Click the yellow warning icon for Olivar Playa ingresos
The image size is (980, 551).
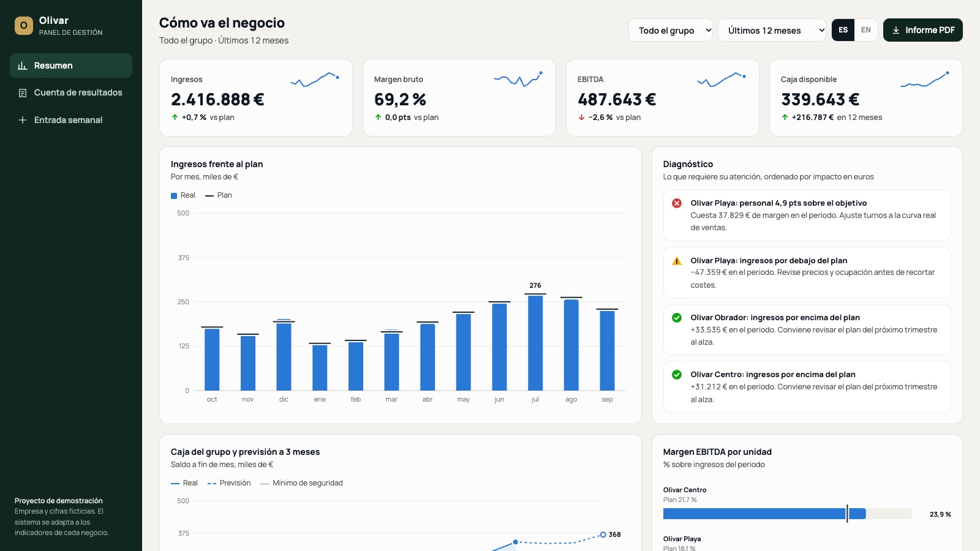[x=677, y=261]
